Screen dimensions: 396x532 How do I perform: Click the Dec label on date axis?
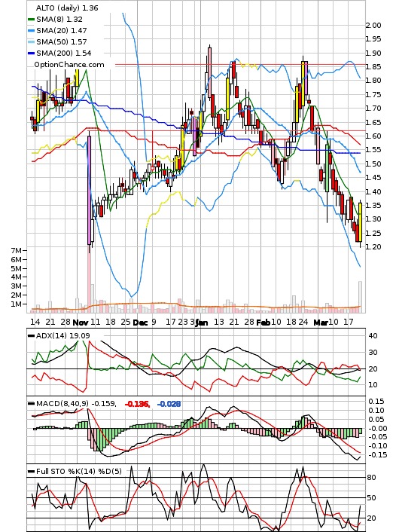pos(140,323)
